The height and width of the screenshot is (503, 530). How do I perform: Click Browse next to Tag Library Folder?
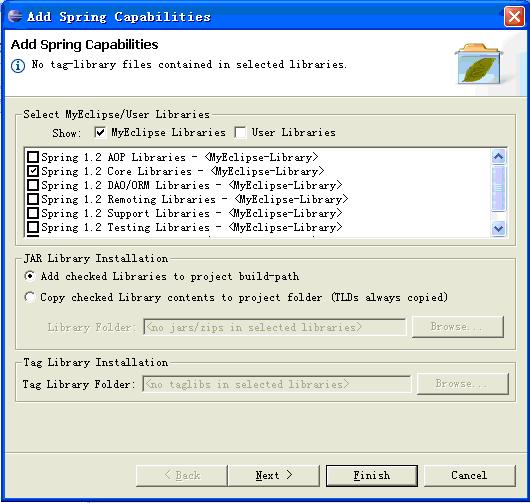click(x=463, y=384)
